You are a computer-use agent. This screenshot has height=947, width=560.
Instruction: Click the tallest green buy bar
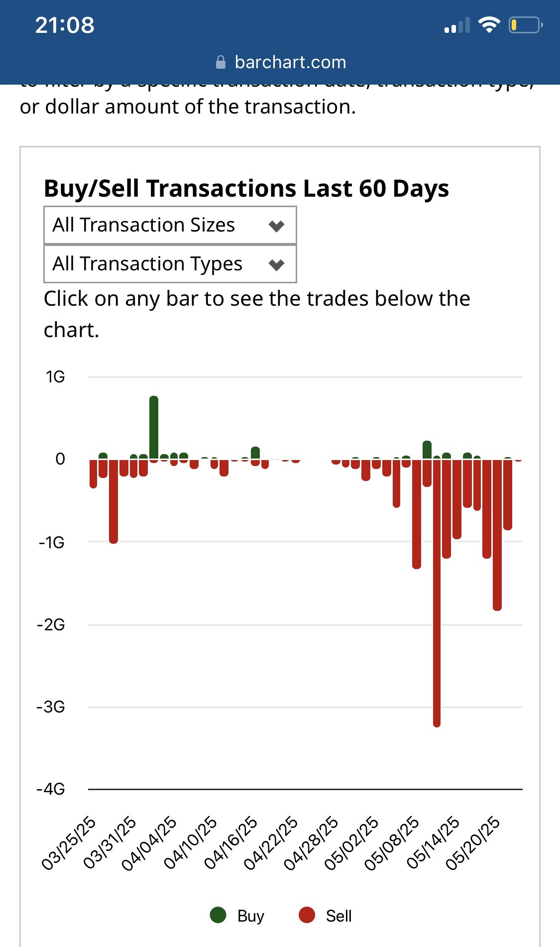154,427
